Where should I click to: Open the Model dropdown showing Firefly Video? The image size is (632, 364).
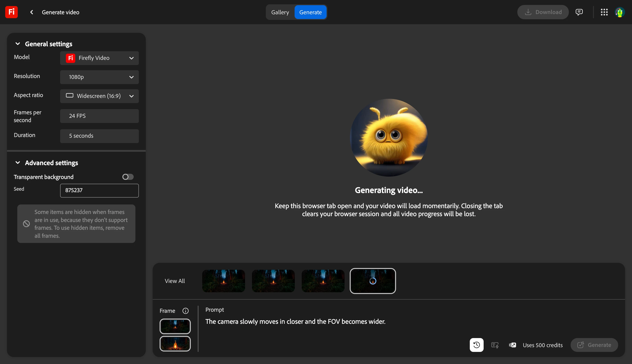pyautogui.click(x=99, y=58)
